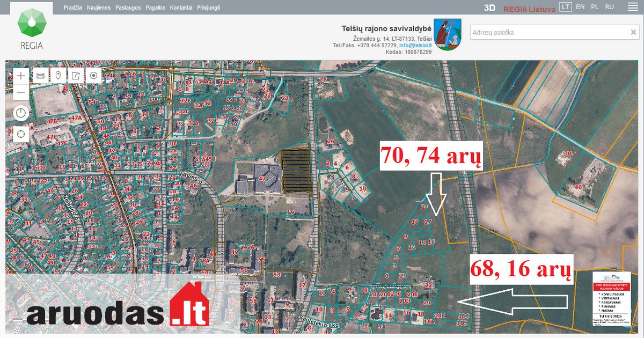Click the map marker pin tool
This screenshot has width=644, height=338.
coord(58,76)
